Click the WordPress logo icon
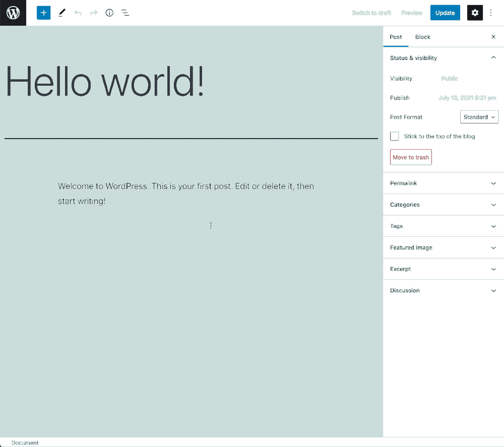The image size is (504, 447). click(x=13, y=13)
